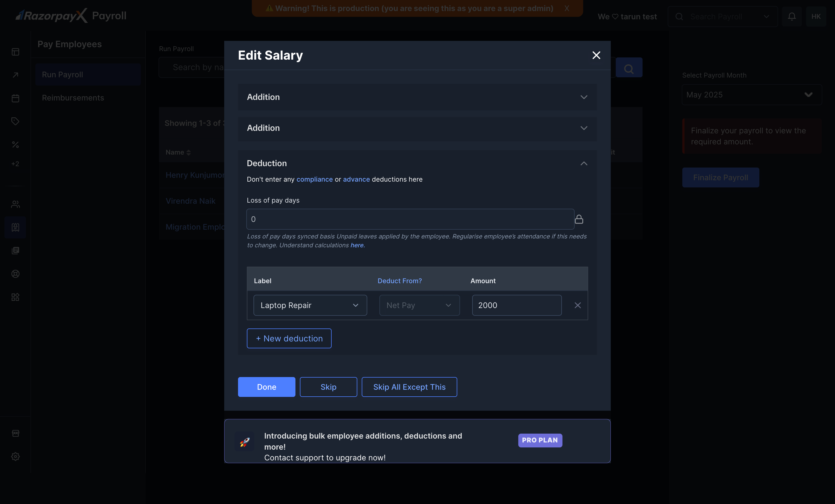
Task: Open the apps grid icon in the sidebar
Action: tap(15, 297)
